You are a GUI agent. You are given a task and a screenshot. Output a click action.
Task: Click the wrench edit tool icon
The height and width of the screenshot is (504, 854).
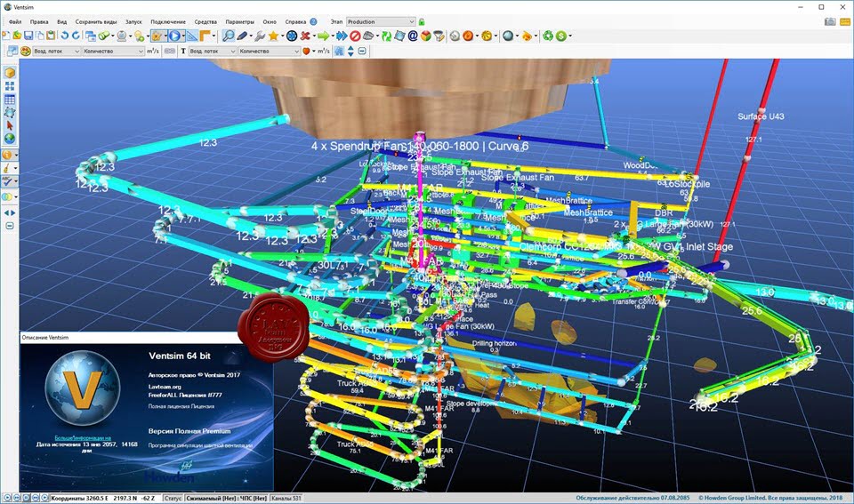(x=259, y=36)
